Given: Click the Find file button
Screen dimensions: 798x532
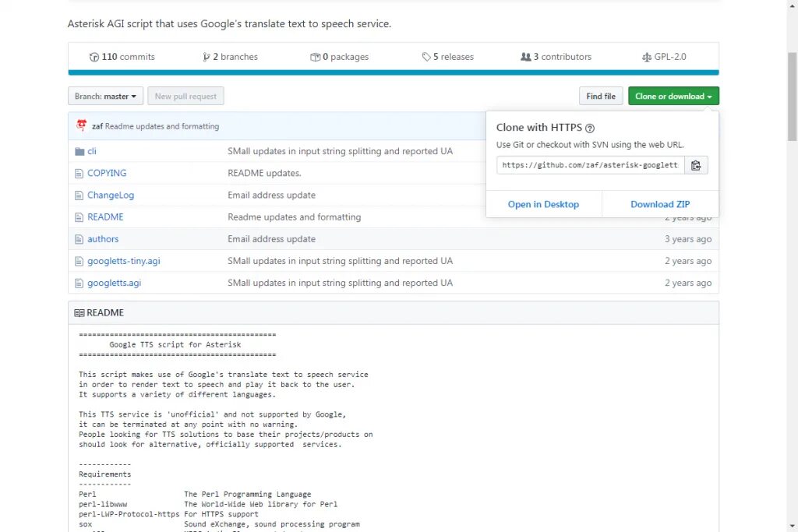Looking at the screenshot, I should (601, 96).
